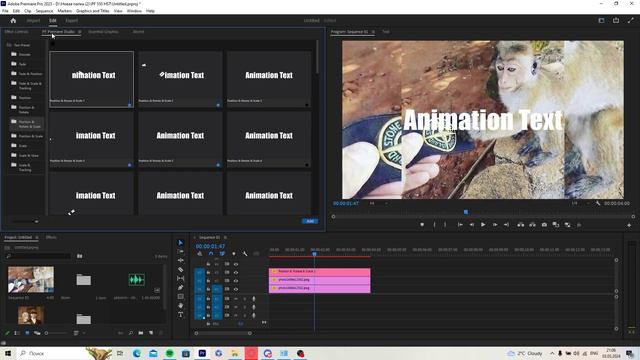640x360 pixels.
Task: Click New Item icon in Project panel
Action: [x=151, y=333]
